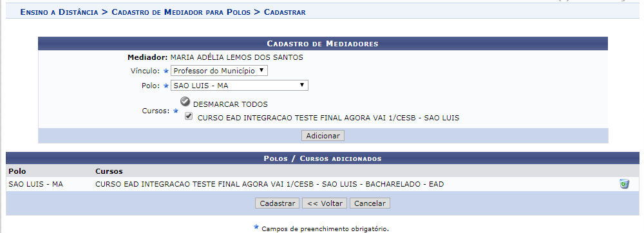This screenshot has width=644, height=233.
Task: Click the CURSO EAD INTEGRACAO course label text
Action: click(328, 118)
